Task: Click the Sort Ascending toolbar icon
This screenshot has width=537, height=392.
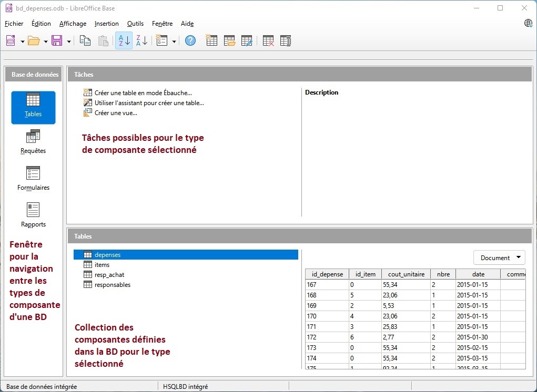Action: point(124,40)
